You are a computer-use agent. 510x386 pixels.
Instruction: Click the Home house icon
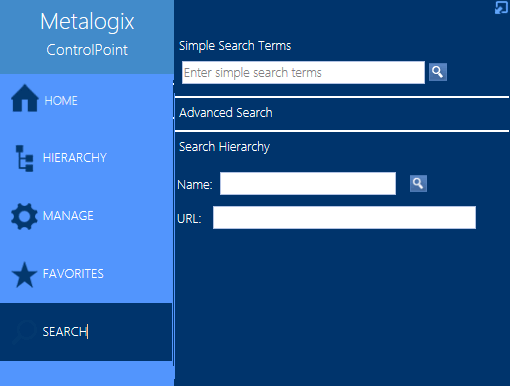[25, 98]
